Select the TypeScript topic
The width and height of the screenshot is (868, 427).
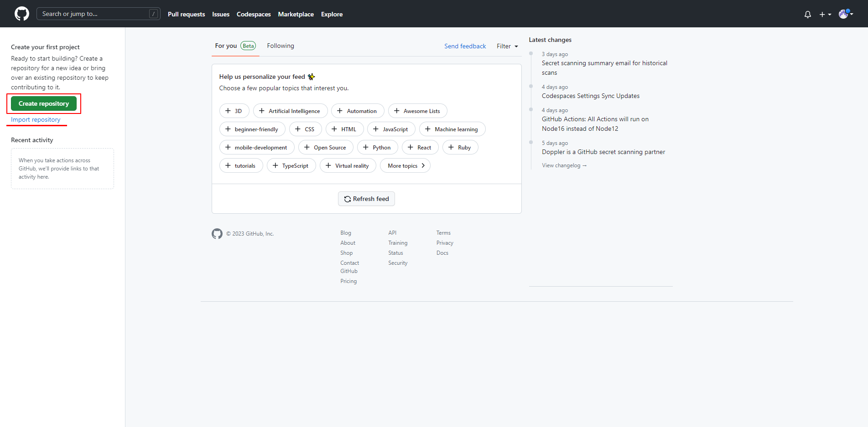[x=291, y=165]
